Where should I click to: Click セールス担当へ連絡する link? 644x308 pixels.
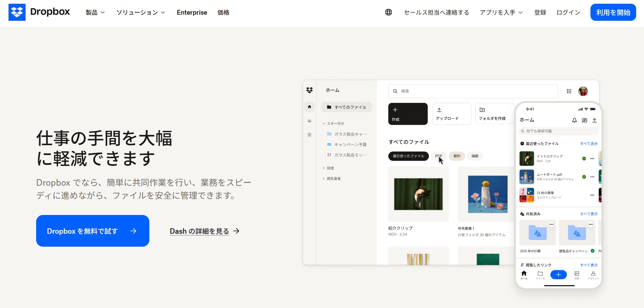(436, 13)
